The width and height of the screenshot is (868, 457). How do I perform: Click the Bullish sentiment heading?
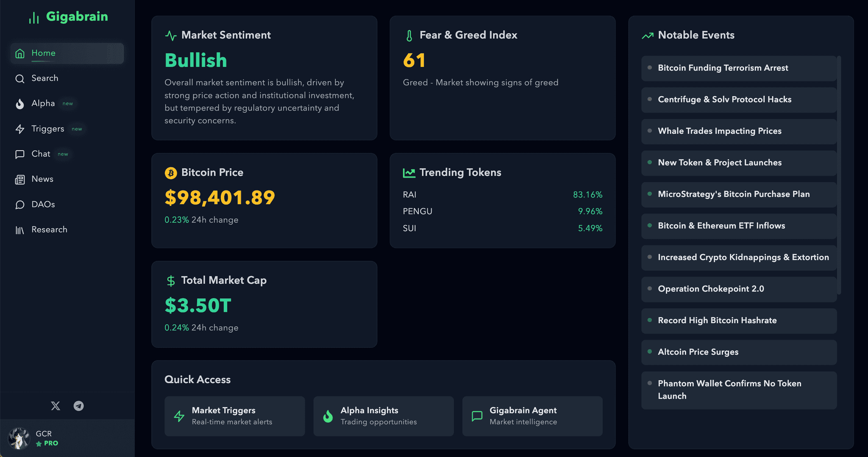pyautogui.click(x=196, y=61)
